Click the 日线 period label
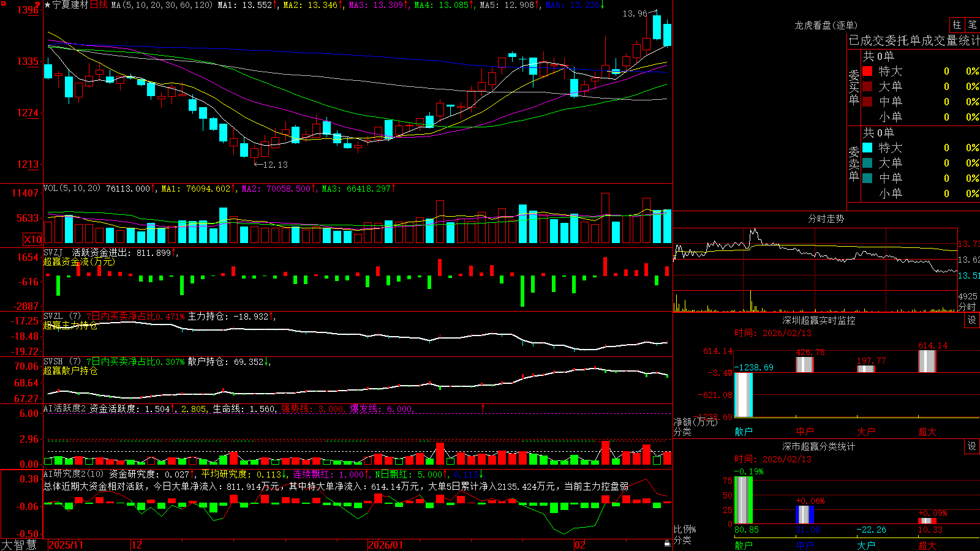The height and width of the screenshot is (551, 980). coord(99,5)
